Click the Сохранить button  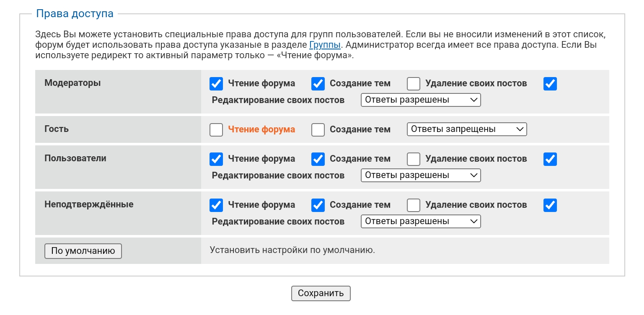click(x=321, y=294)
